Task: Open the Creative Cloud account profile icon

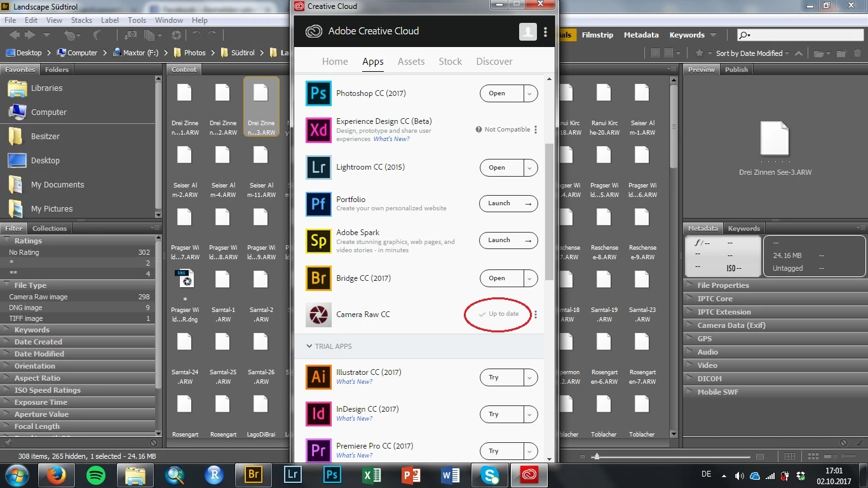Action: (x=527, y=32)
